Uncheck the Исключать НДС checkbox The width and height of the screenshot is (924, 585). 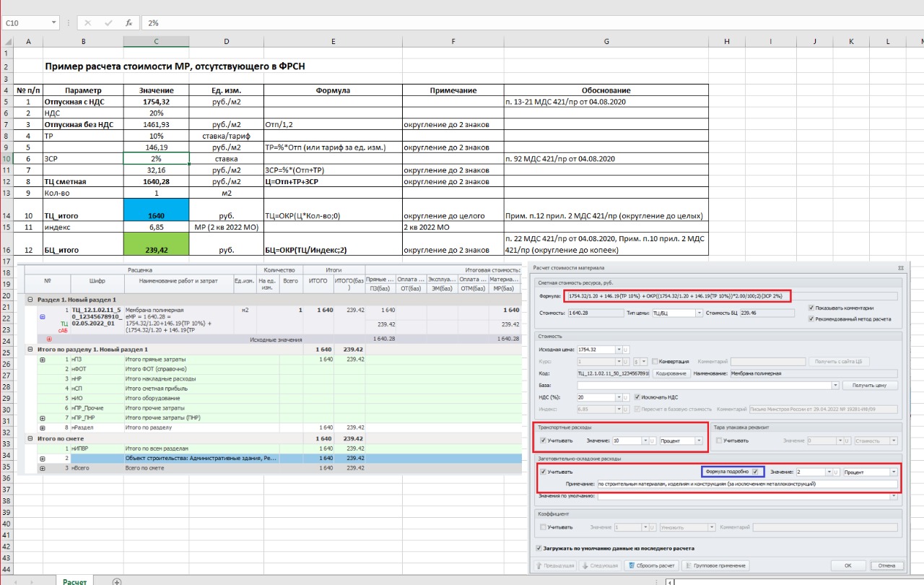pos(637,396)
